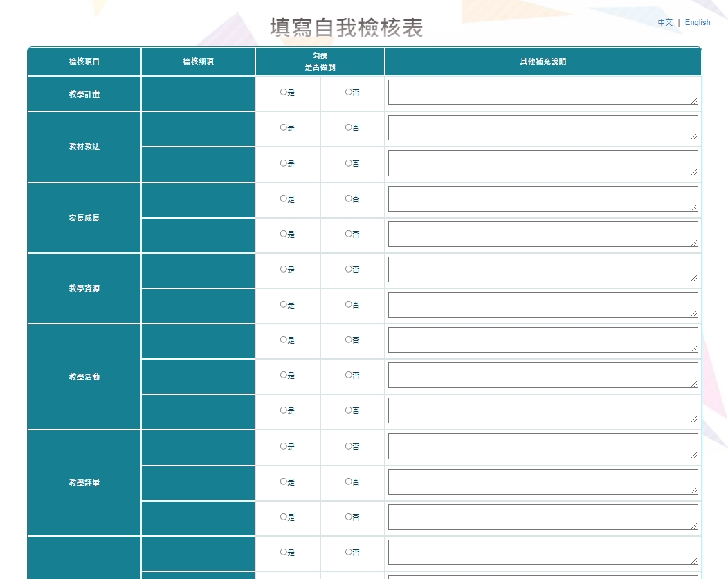Switch language to English
This screenshot has height=579, width=728.
click(x=697, y=22)
